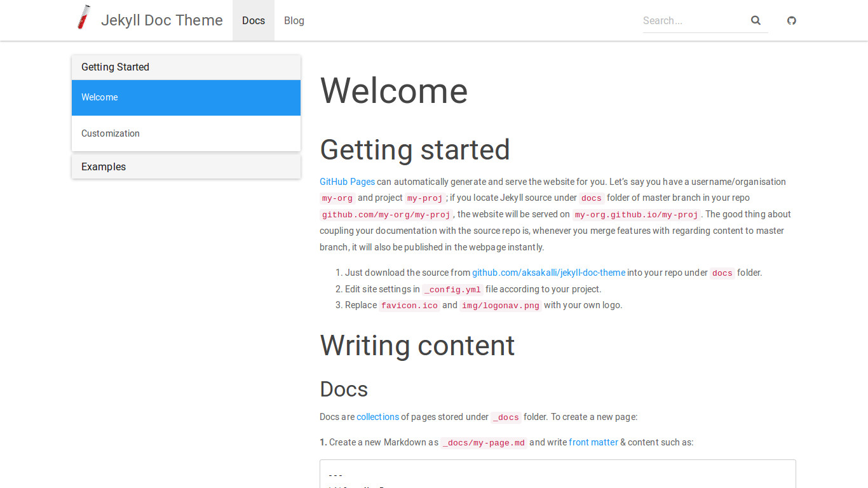Click the Getting started main heading
The height and width of the screenshot is (488, 868).
pos(414,150)
